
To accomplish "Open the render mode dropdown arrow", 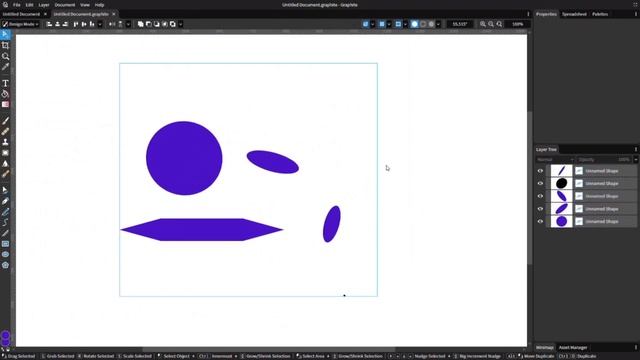I will click(x=438, y=24).
